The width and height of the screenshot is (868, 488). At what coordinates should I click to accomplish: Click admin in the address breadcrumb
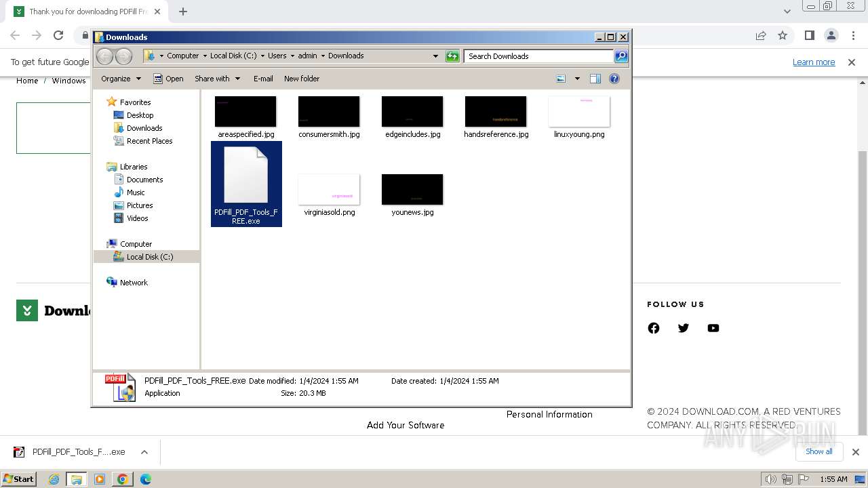click(307, 56)
